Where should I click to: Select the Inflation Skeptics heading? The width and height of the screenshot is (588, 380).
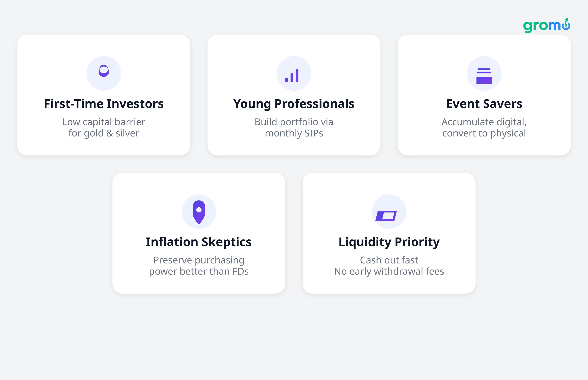click(x=199, y=242)
